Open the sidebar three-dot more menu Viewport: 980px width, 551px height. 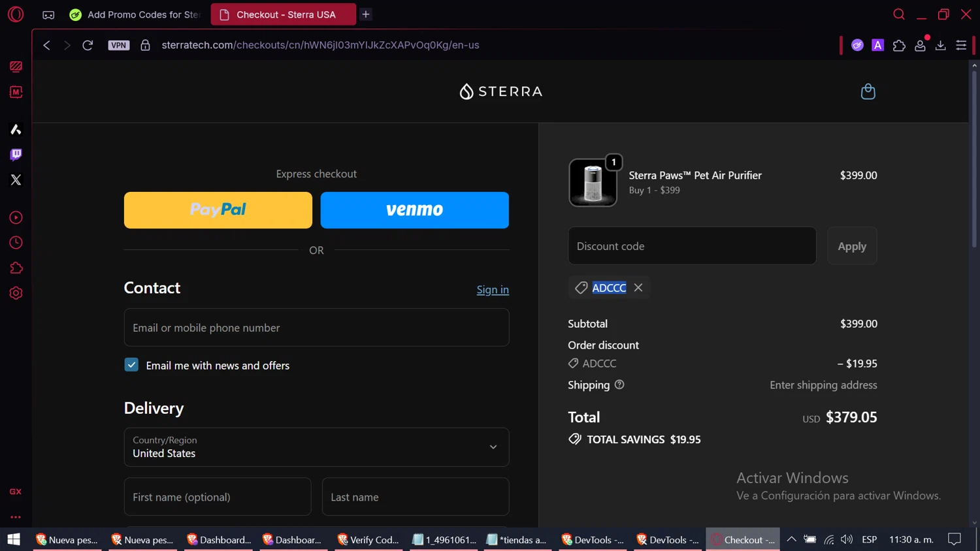pos(16,517)
